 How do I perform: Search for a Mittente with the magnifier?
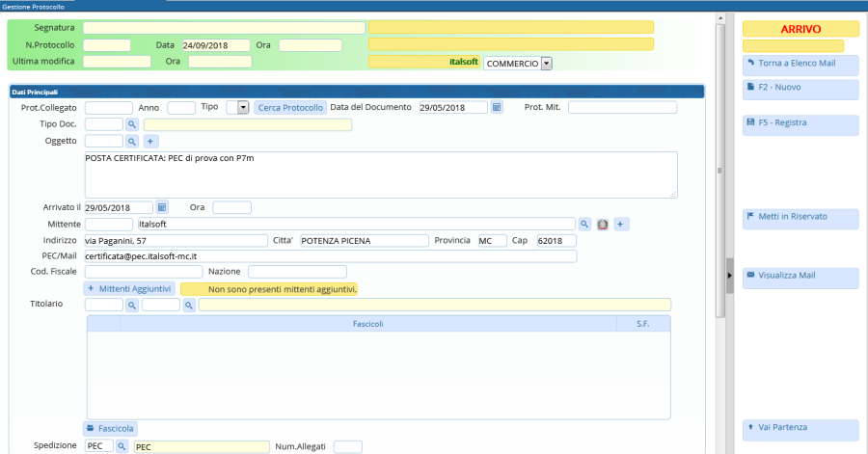(x=584, y=224)
